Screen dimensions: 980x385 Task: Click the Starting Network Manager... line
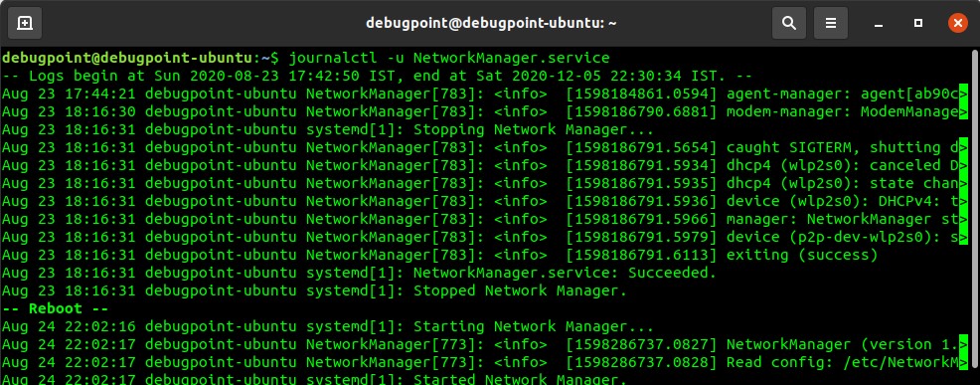tap(328, 326)
